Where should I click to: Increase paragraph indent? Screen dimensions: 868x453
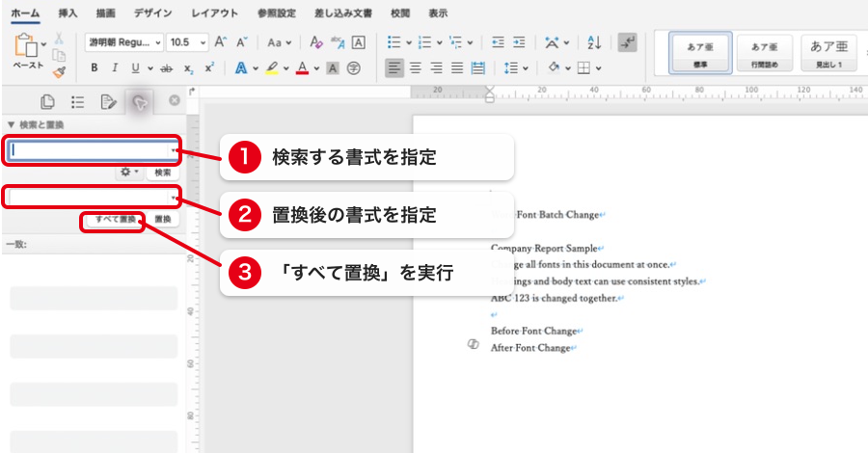pos(519,42)
